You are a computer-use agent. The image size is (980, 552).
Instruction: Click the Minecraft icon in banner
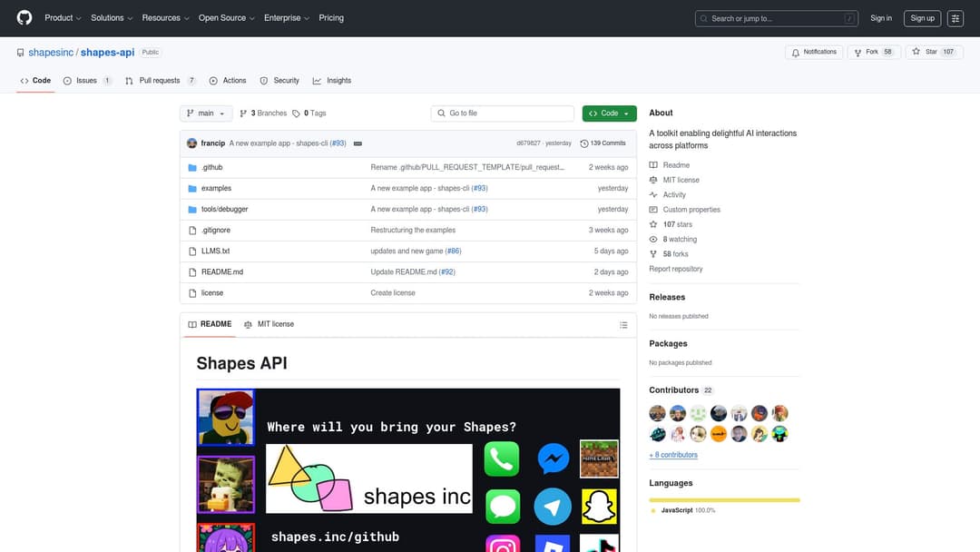599,458
